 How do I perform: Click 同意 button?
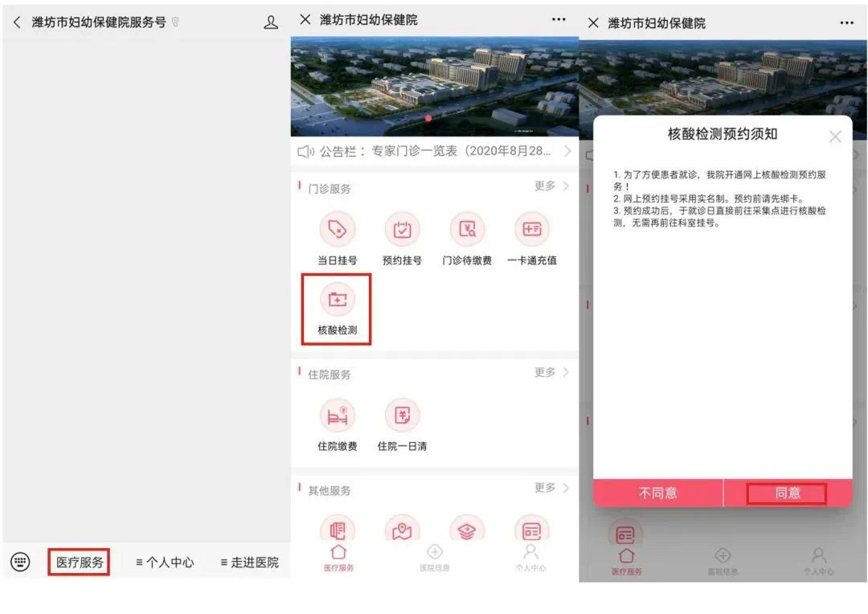coord(787,493)
